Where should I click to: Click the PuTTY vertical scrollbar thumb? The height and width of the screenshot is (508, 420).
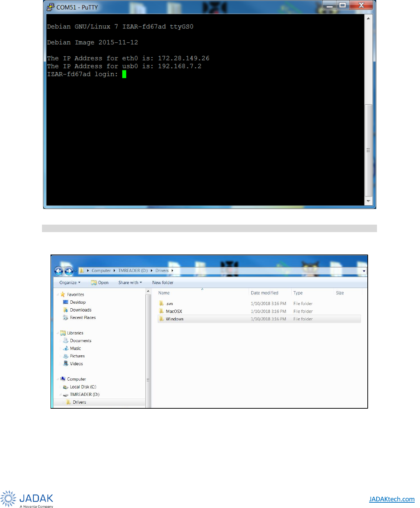point(368,150)
